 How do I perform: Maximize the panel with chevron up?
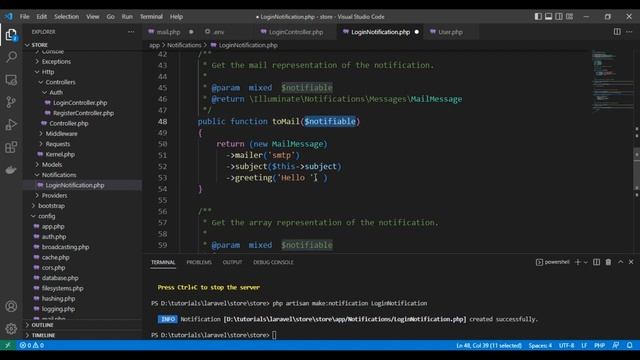point(620,262)
